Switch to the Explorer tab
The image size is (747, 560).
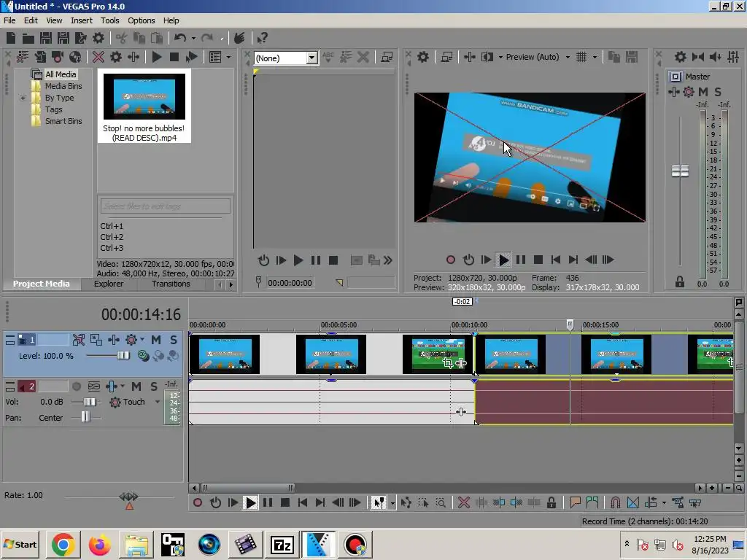[x=109, y=284]
